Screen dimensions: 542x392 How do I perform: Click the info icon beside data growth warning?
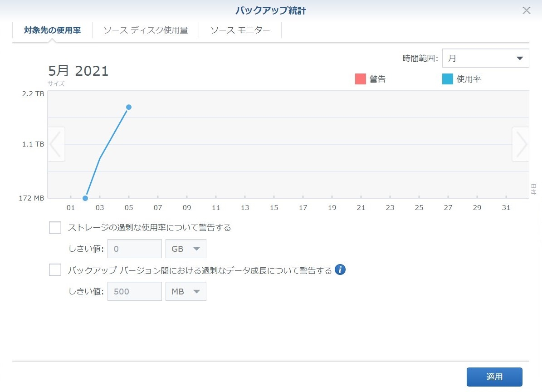pyautogui.click(x=340, y=270)
